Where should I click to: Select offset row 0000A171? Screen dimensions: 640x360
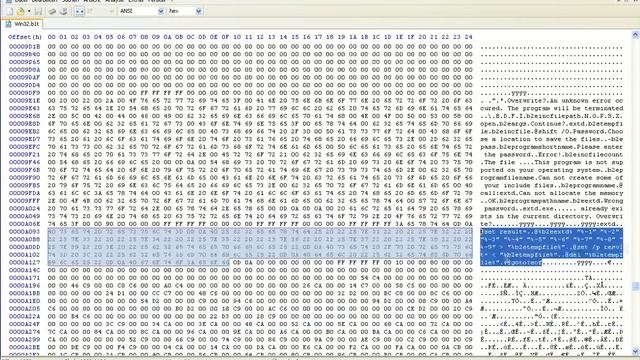(25, 278)
